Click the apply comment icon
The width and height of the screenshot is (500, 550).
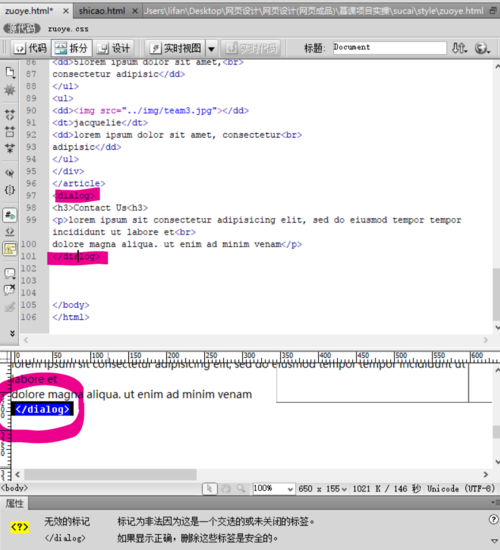10,273
